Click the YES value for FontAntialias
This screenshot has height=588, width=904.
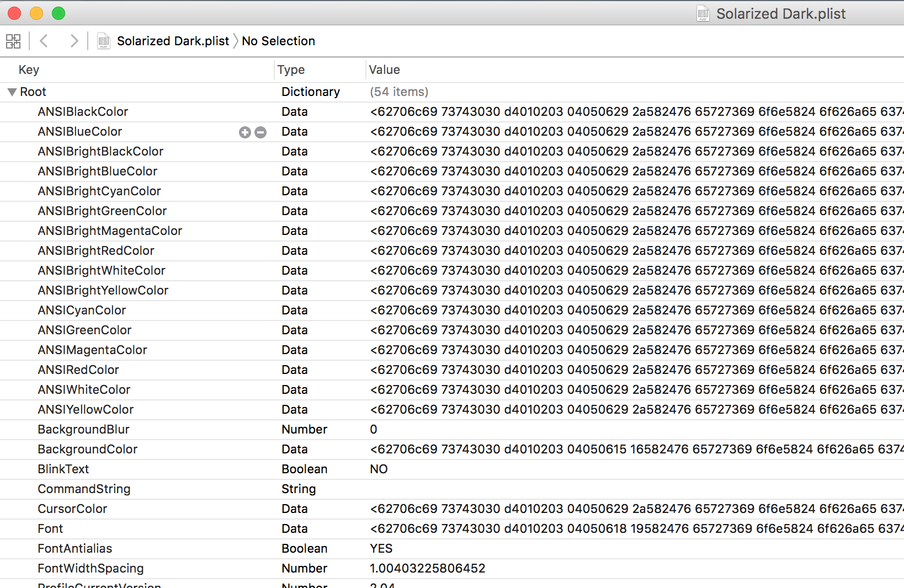coord(381,548)
